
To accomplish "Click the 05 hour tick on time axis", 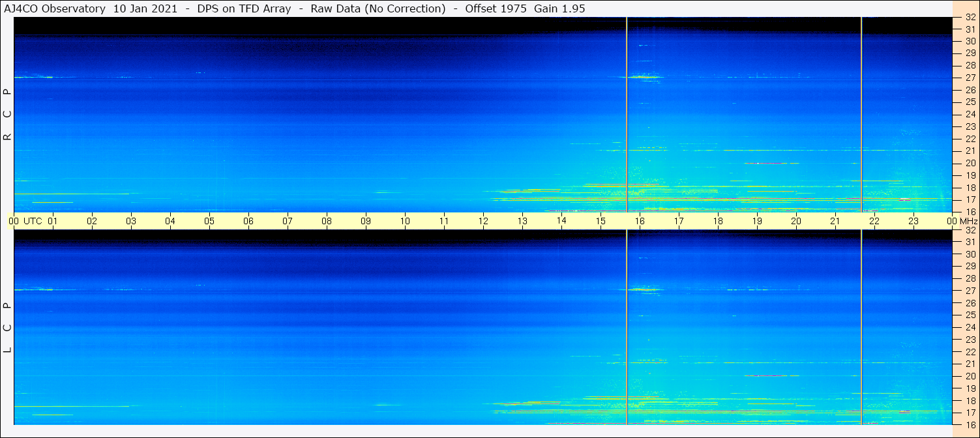I will [209, 221].
